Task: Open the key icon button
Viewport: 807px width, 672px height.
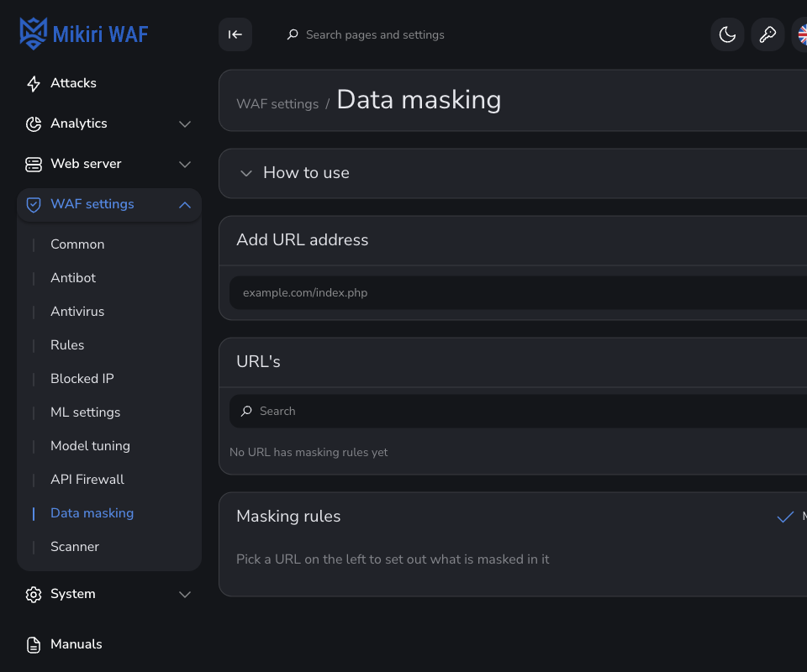Action: [x=767, y=34]
